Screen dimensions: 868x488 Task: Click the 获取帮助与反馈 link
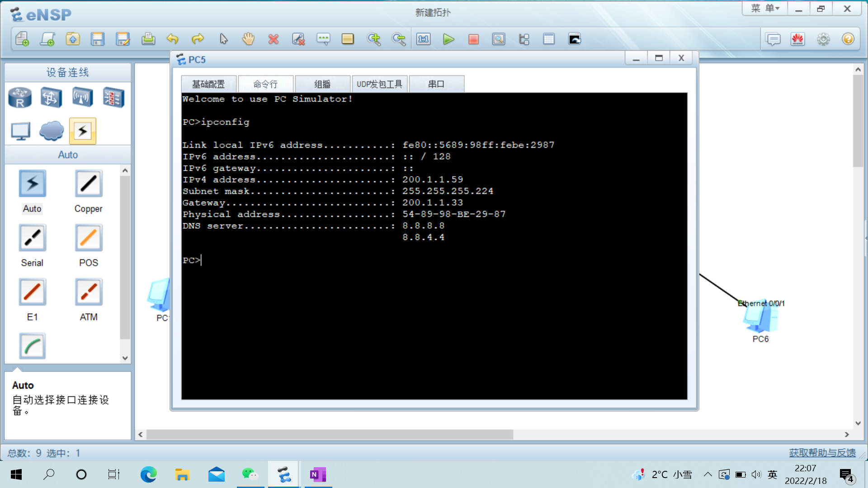pos(822,453)
